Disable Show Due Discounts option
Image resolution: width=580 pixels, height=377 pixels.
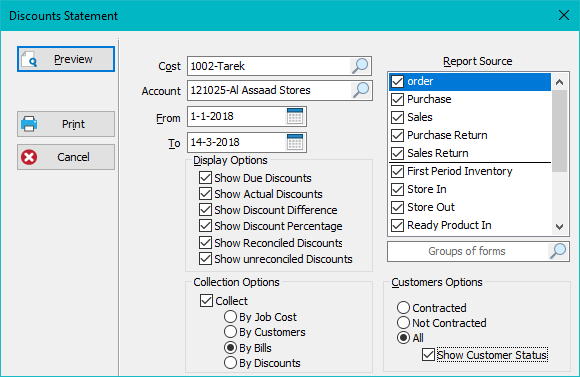click(205, 178)
